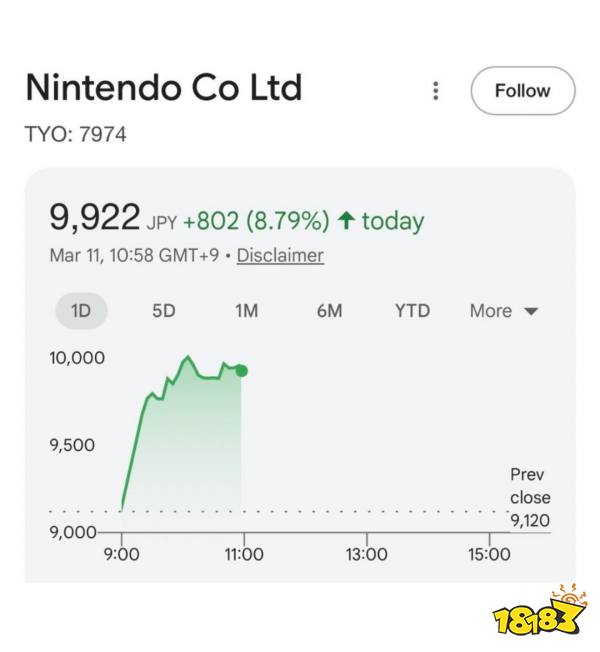Open the Disclaimer link

(280, 255)
